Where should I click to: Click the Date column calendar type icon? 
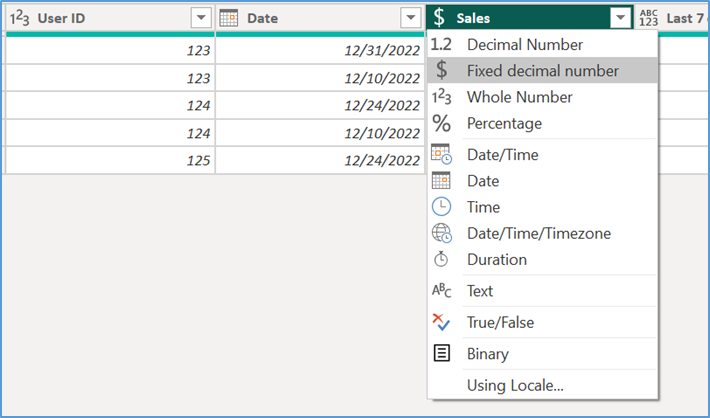point(229,18)
